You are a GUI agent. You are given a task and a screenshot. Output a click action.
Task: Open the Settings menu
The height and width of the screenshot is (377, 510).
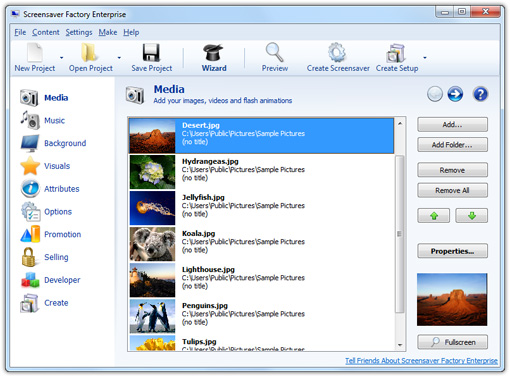[79, 32]
